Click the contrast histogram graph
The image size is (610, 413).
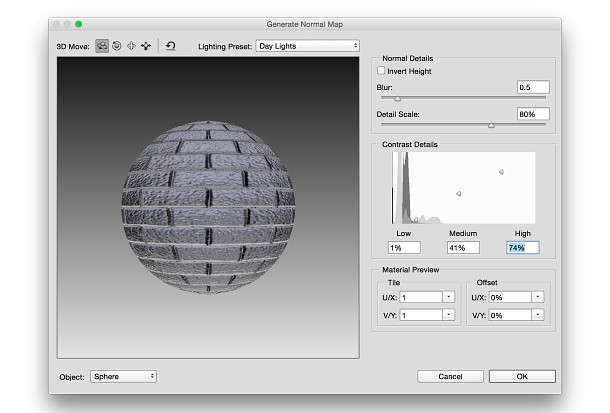click(463, 188)
